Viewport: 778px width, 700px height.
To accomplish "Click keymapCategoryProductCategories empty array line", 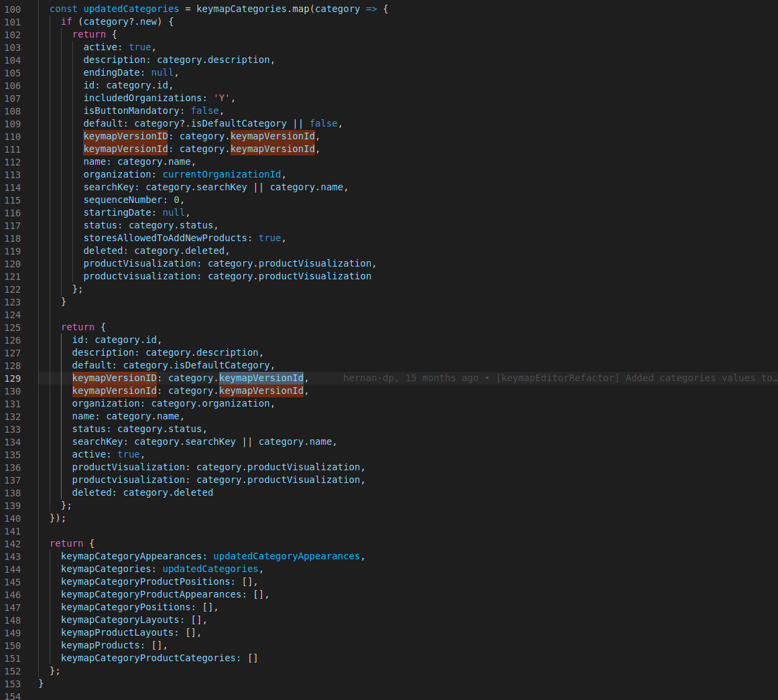I will pos(159,658).
